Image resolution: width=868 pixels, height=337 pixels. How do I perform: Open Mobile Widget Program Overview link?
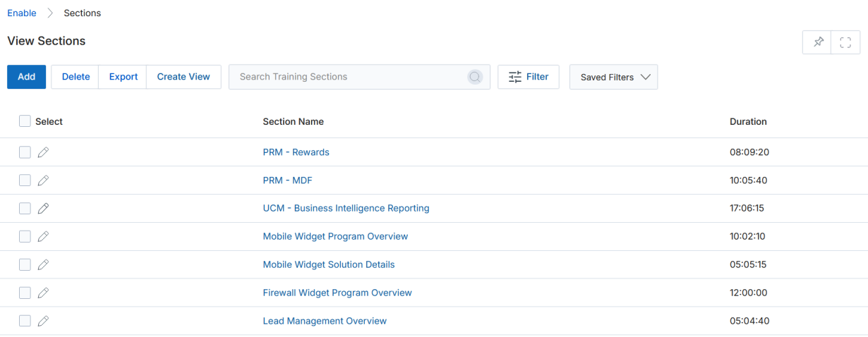pyautogui.click(x=335, y=237)
